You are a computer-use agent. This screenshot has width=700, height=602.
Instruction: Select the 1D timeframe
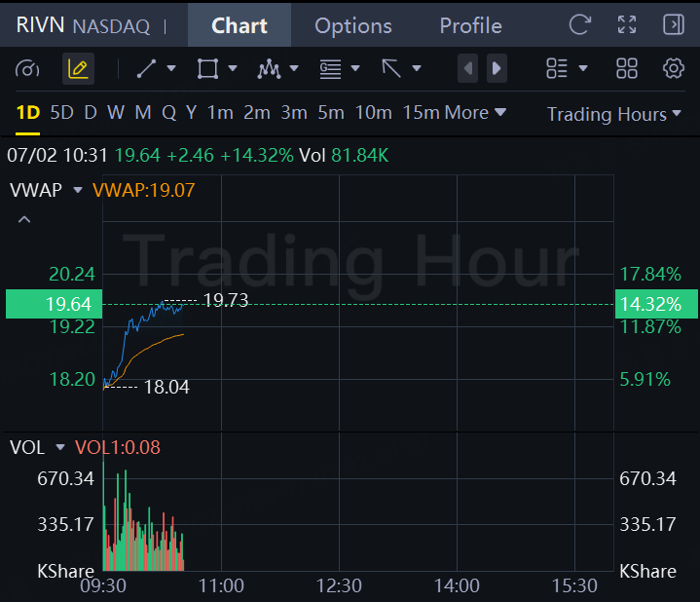[x=27, y=113]
